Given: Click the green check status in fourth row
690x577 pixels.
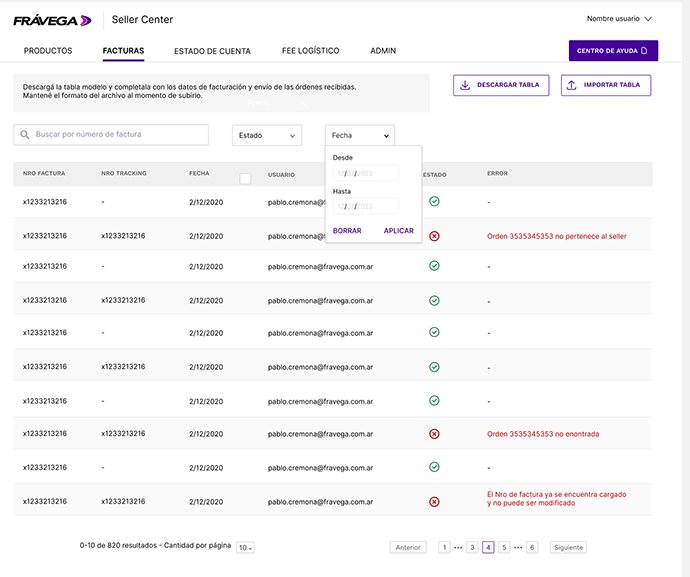Looking at the screenshot, I should (x=434, y=301).
